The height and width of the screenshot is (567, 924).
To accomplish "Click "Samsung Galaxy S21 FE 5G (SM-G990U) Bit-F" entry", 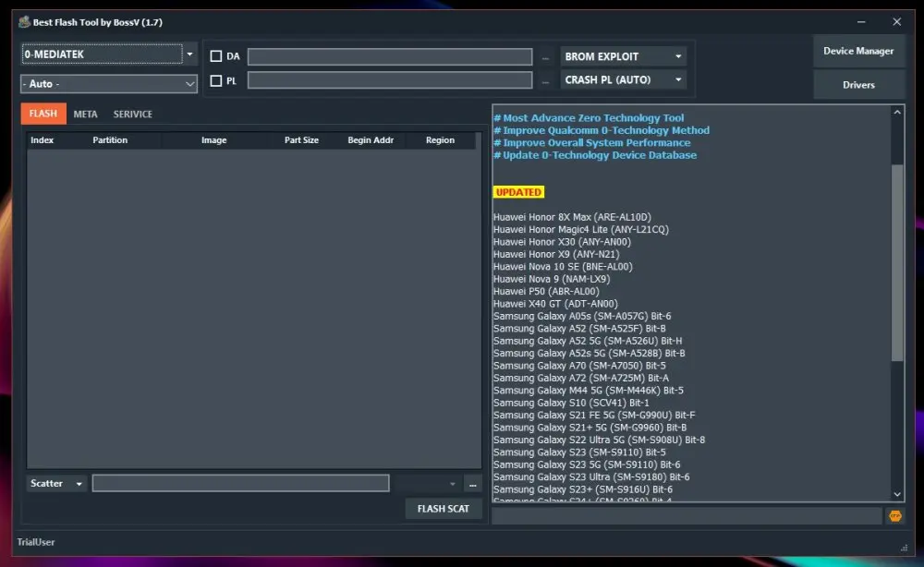I will coord(594,416).
